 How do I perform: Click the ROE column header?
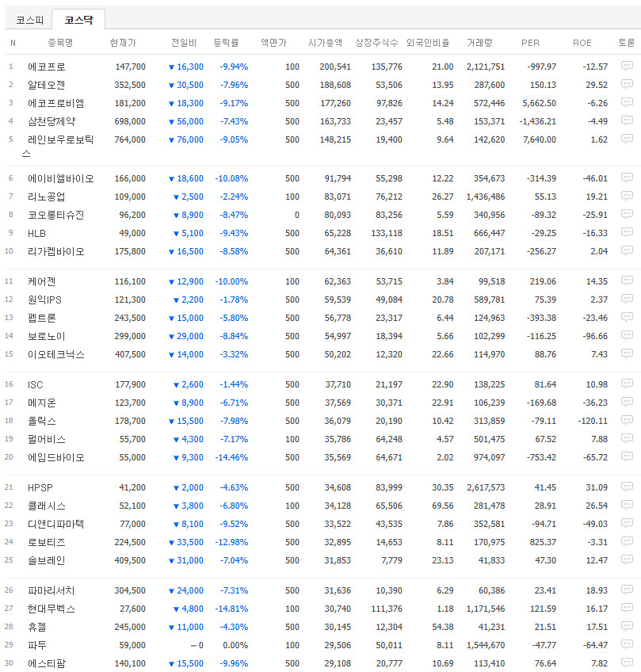coord(582,43)
